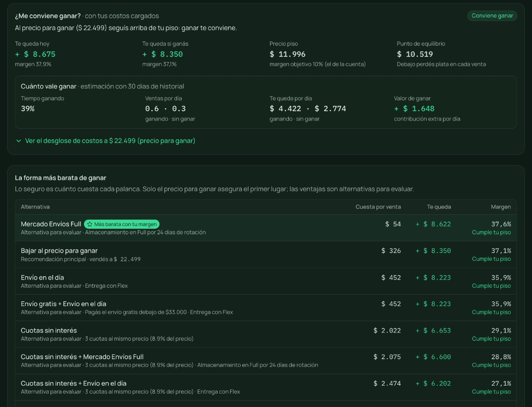Click the 'Margen' column header
The width and height of the screenshot is (532, 407).
(x=501, y=207)
